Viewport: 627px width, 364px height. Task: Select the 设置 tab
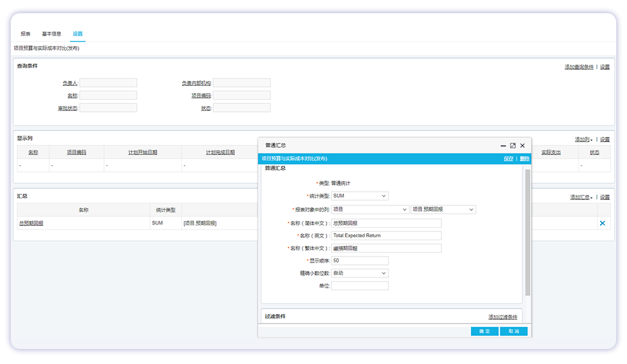[78, 34]
